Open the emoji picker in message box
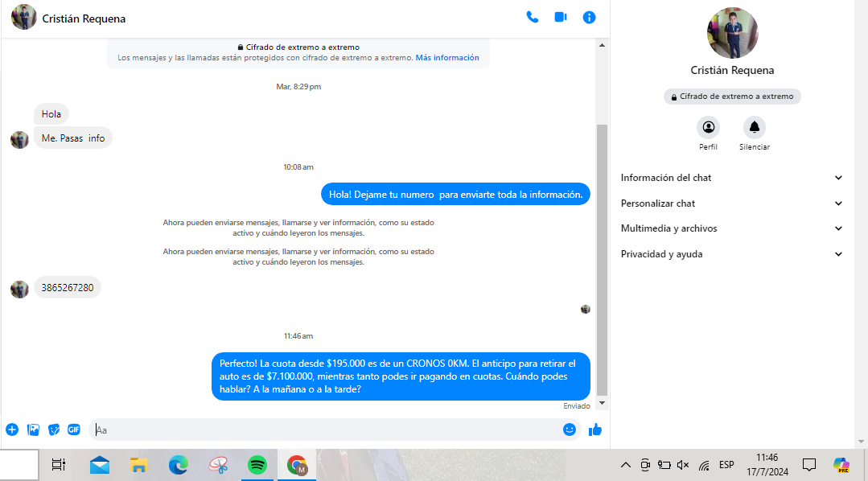Viewport: 868px width, 481px height. coord(569,430)
